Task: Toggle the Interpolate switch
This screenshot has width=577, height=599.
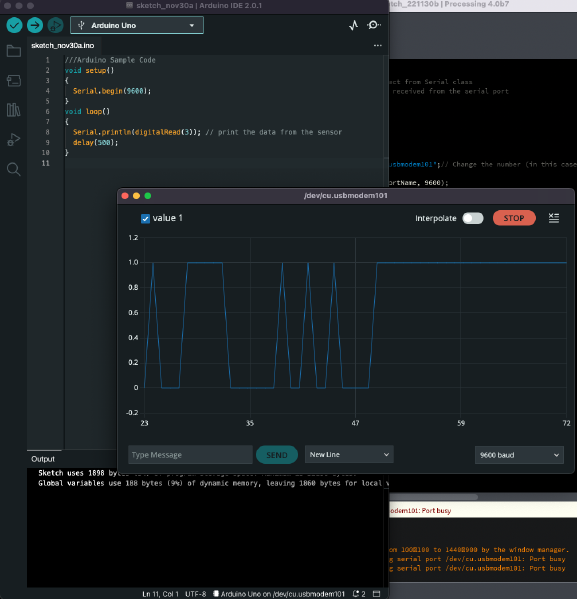Action: tap(473, 218)
